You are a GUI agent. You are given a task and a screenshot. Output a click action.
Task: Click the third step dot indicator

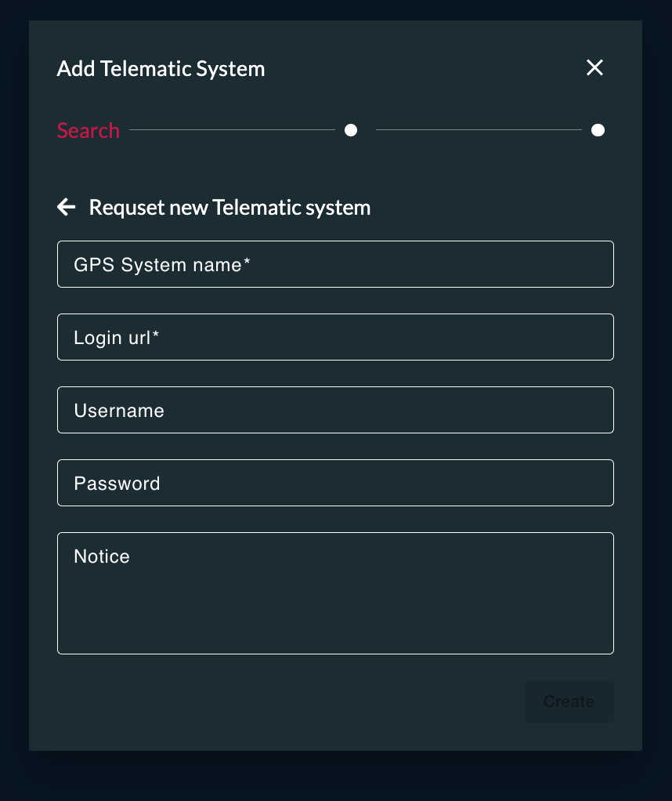598,130
